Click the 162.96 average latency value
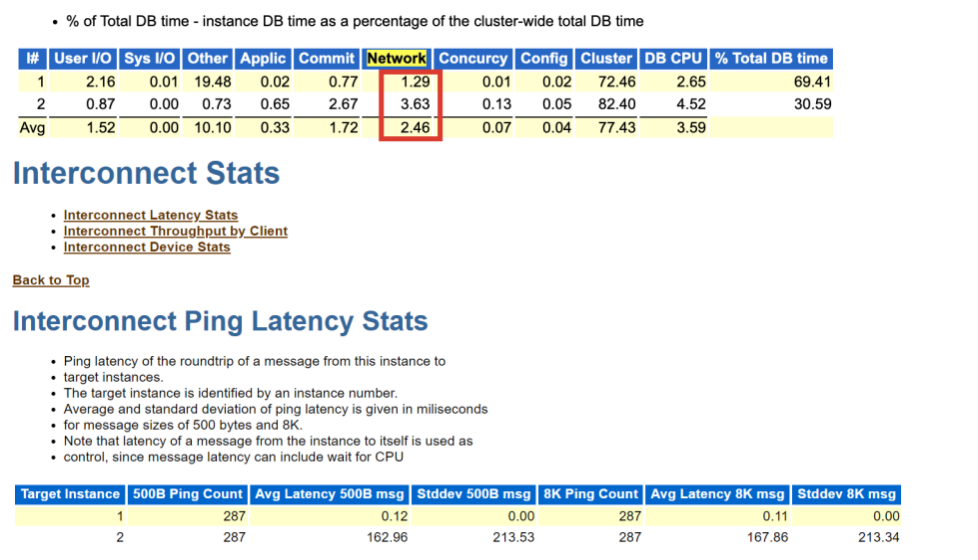The width and height of the screenshot is (978, 560). pyautogui.click(x=387, y=537)
